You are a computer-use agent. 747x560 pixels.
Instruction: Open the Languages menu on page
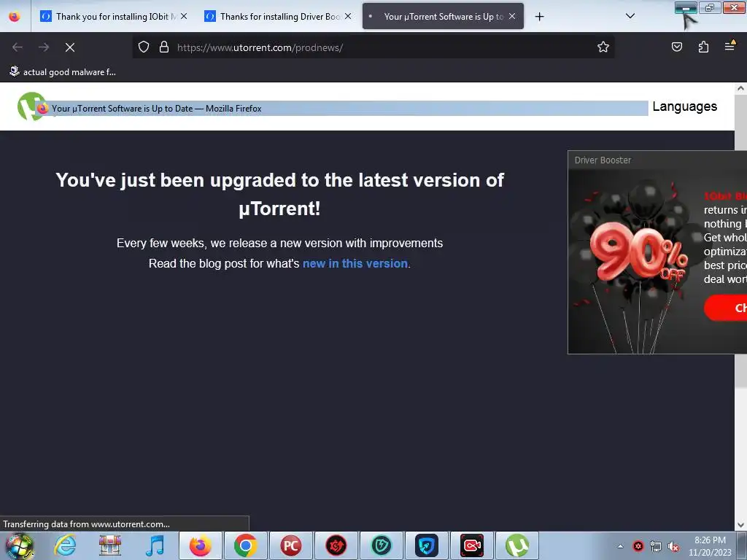click(x=684, y=106)
